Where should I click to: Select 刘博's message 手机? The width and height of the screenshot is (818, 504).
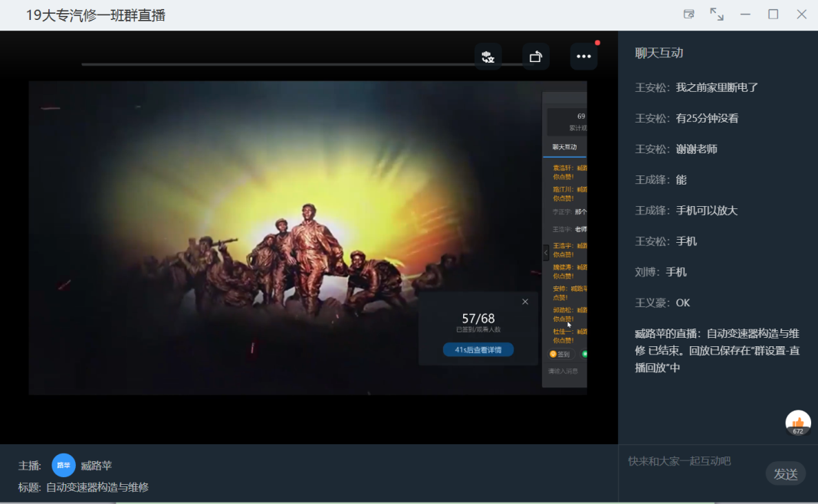pyautogui.click(x=676, y=272)
